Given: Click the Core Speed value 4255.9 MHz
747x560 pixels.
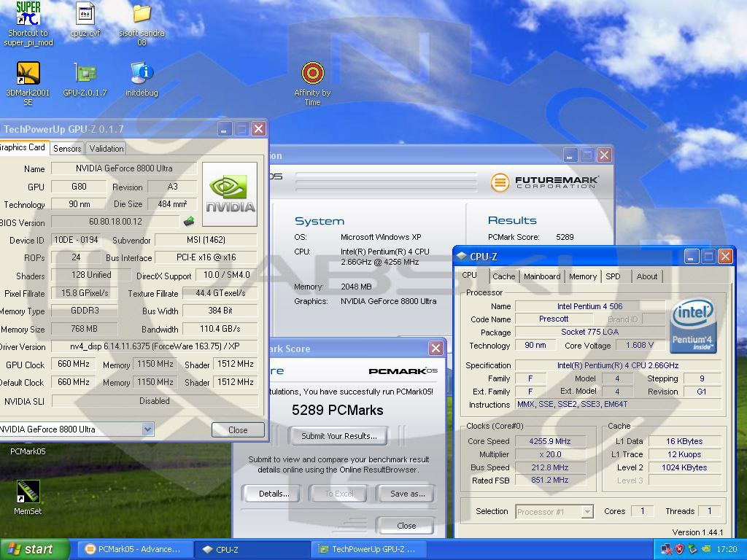Looking at the screenshot, I should pyautogui.click(x=550, y=441).
